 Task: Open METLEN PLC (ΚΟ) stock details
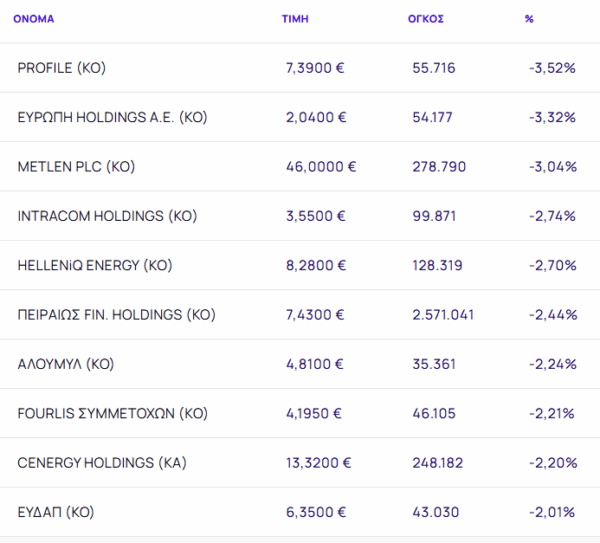[76, 166]
